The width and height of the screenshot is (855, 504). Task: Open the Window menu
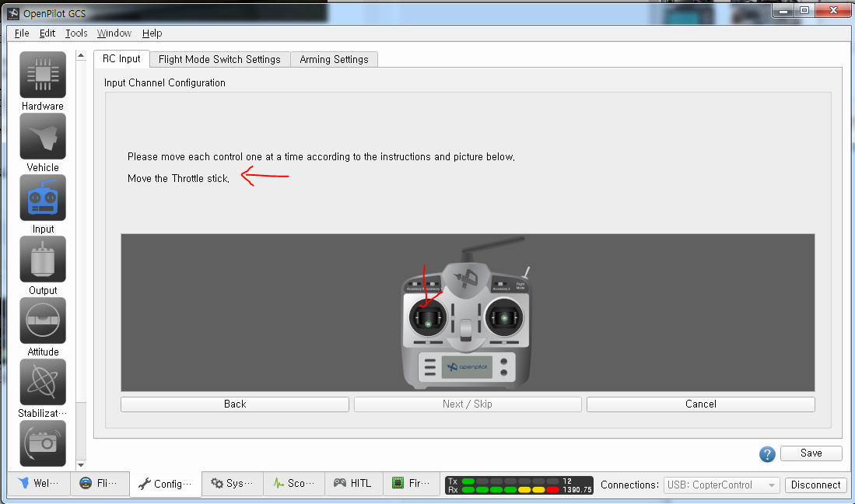click(114, 33)
